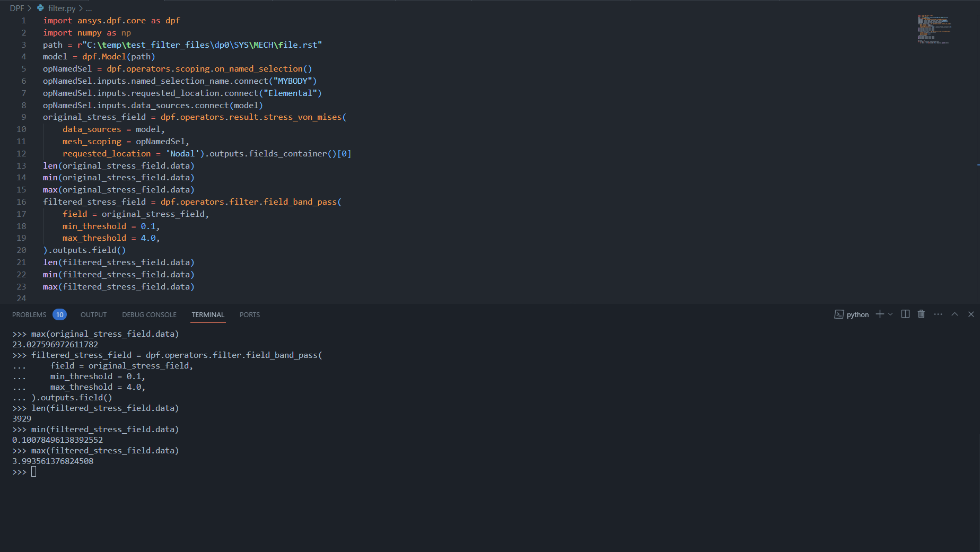Open the DPF breadcrumb folder
The width and height of the screenshot is (980, 552).
(x=16, y=8)
